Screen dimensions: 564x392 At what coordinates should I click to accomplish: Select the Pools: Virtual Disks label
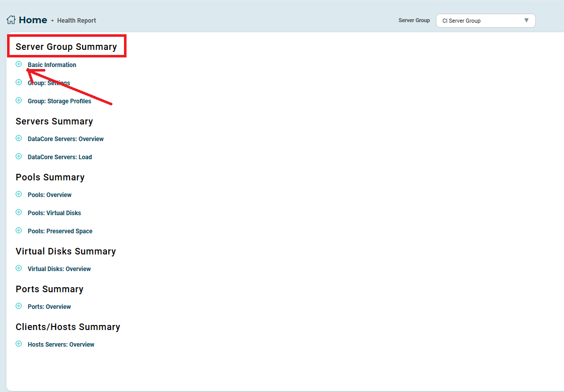54,213
